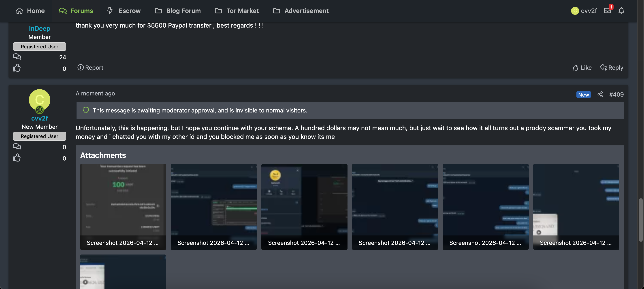Navigate to Tor Market
The image size is (644, 289).
pos(237,11)
